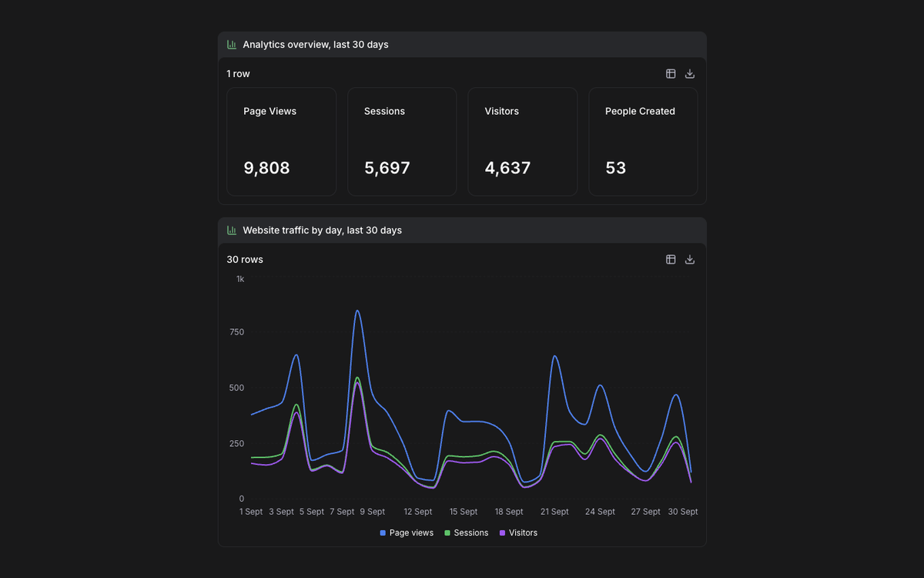
Task: Toggle the Sessions legend series
Action: (467, 533)
